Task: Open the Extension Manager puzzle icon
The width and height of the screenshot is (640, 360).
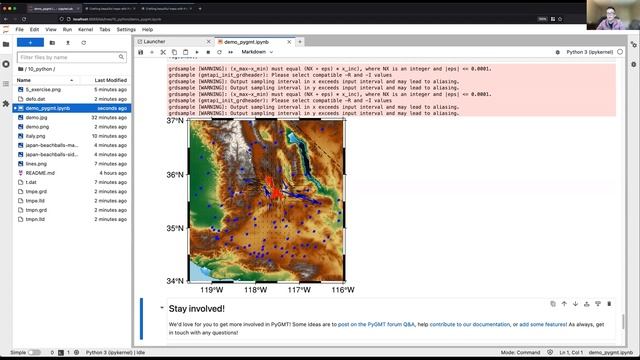Action: pos(6,104)
